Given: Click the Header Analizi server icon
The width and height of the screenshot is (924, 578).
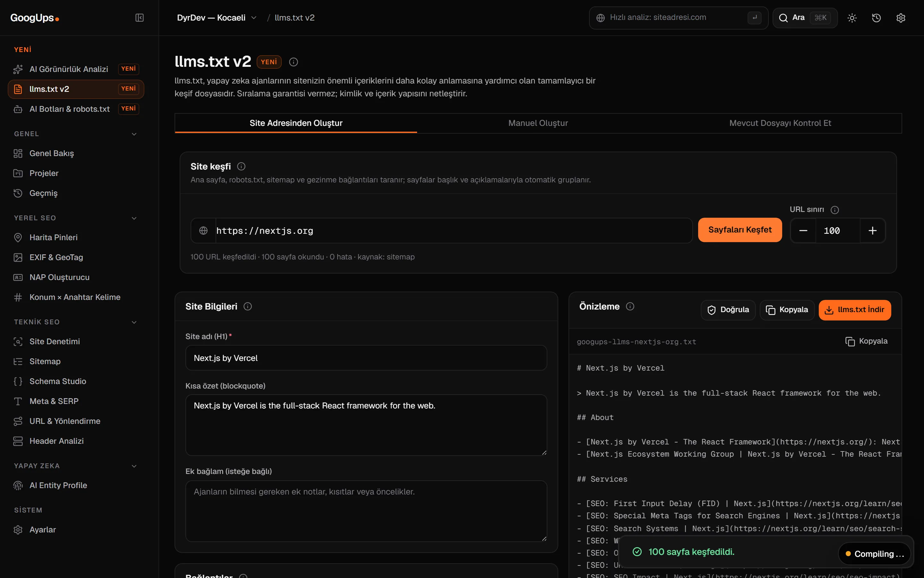Looking at the screenshot, I should click(18, 441).
